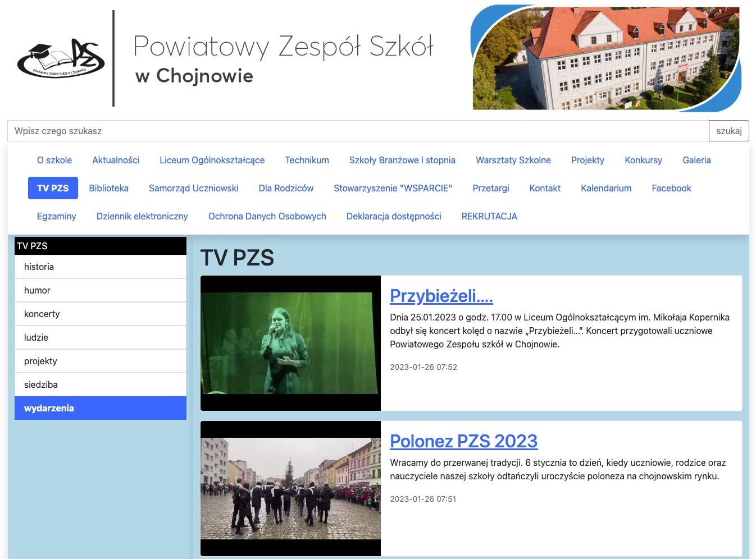
Task: Open the Polonez PZS 2023 article
Action: [x=463, y=441]
